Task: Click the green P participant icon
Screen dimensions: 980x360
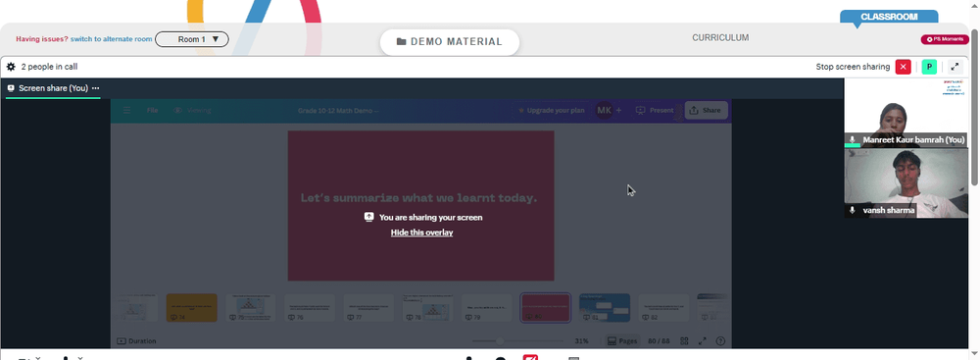Action: pyautogui.click(x=929, y=67)
